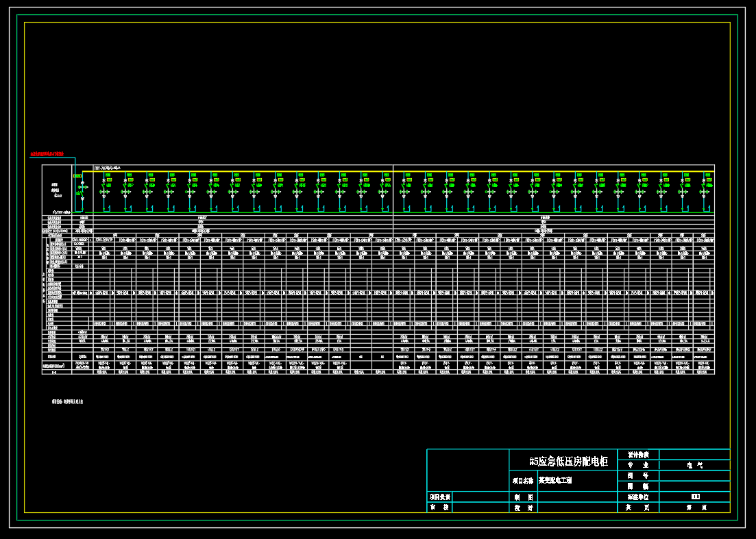Click the 审核 label in title block

pyautogui.click(x=440, y=507)
